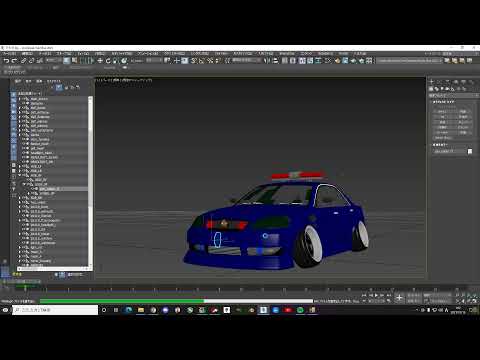Toggle the Scene Explorer button in toolbar
Image resolution: width=480 pixels, height=360 pixels.
pos(284,61)
